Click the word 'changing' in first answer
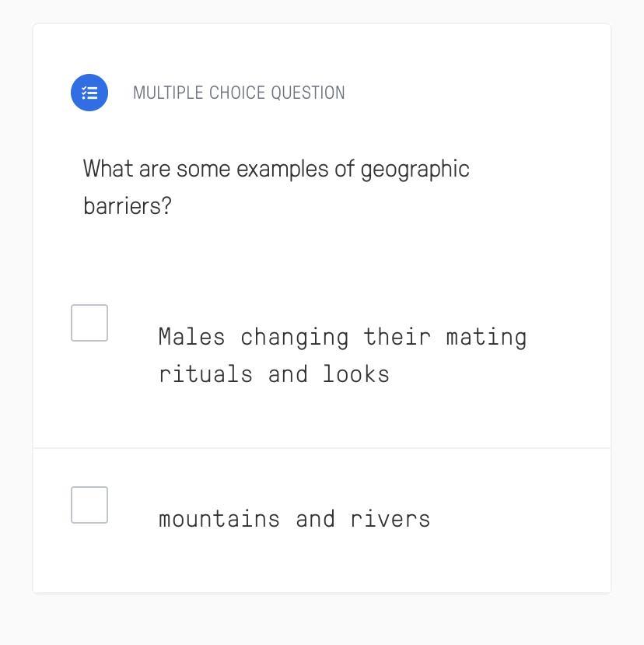644x645 pixels. point(294,337)
